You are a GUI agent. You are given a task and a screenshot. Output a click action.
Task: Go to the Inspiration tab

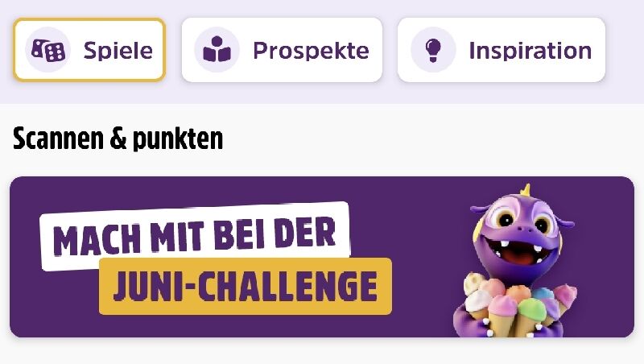click(501, 50)
